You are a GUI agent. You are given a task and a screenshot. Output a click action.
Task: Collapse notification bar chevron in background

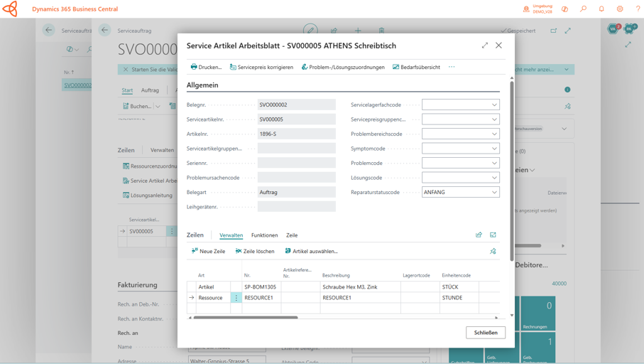coord(567,70)
